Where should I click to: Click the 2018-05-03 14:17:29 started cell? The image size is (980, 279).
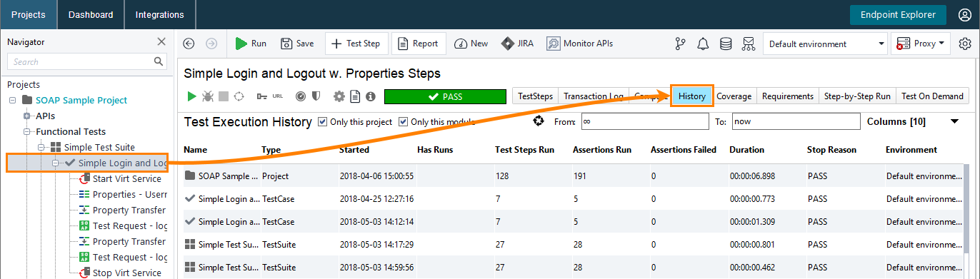pyautogui.click(x=376, y=244)
